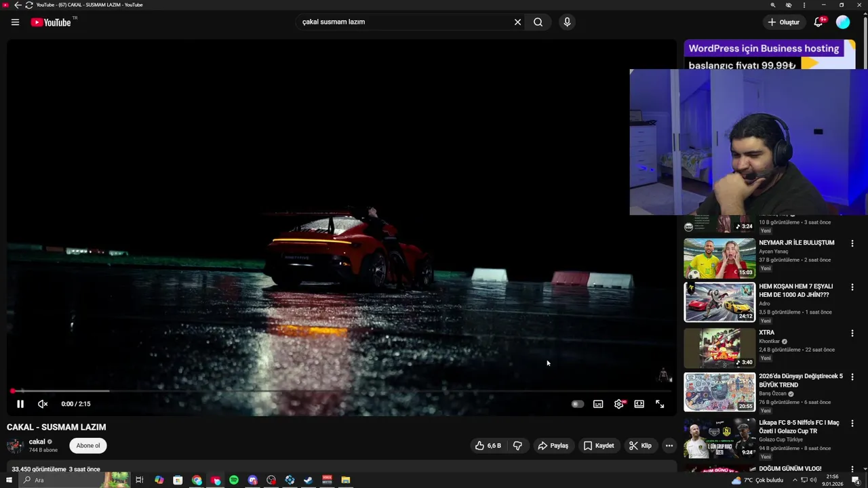
Task: Click the WordPress Business hosting ad
Action: [x=769, y=55]
